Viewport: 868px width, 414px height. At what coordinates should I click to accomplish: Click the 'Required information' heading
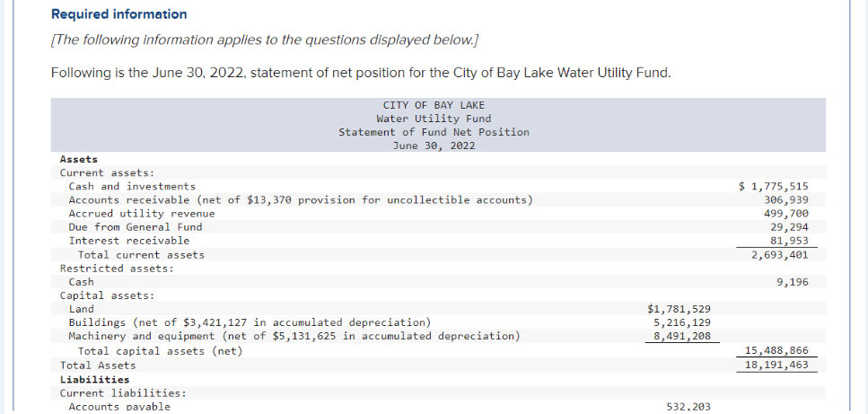[x=119, y=14]
